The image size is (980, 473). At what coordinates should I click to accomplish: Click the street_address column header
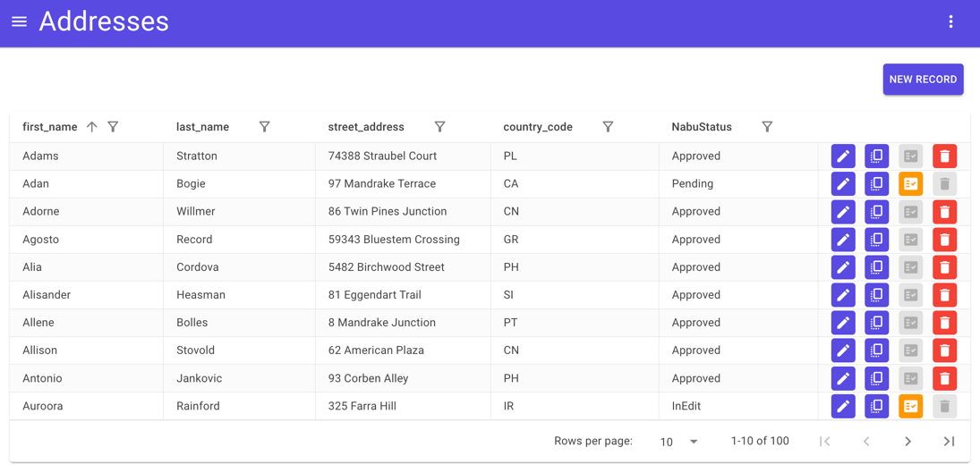tap(366, 127)
